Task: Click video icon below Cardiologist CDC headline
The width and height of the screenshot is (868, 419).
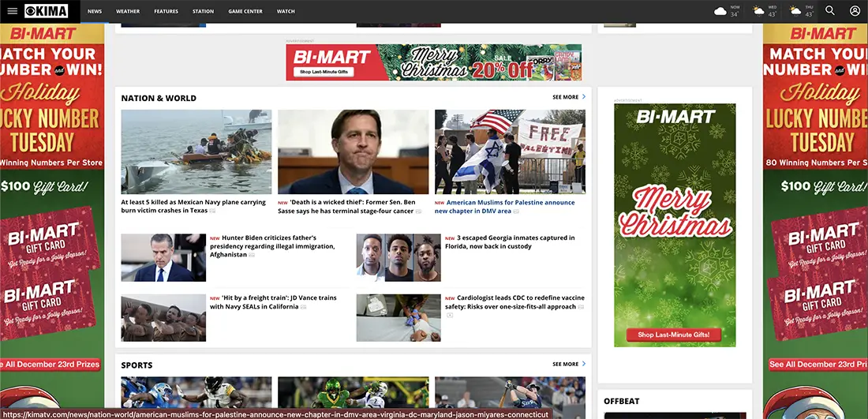Action: pos(450,315)
